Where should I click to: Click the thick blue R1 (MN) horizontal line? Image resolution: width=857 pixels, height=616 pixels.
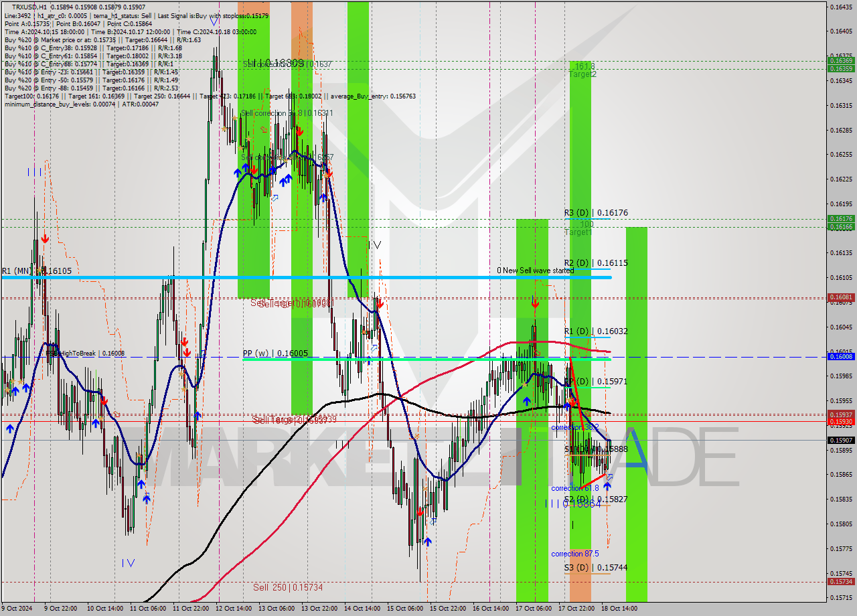point(305,277)
